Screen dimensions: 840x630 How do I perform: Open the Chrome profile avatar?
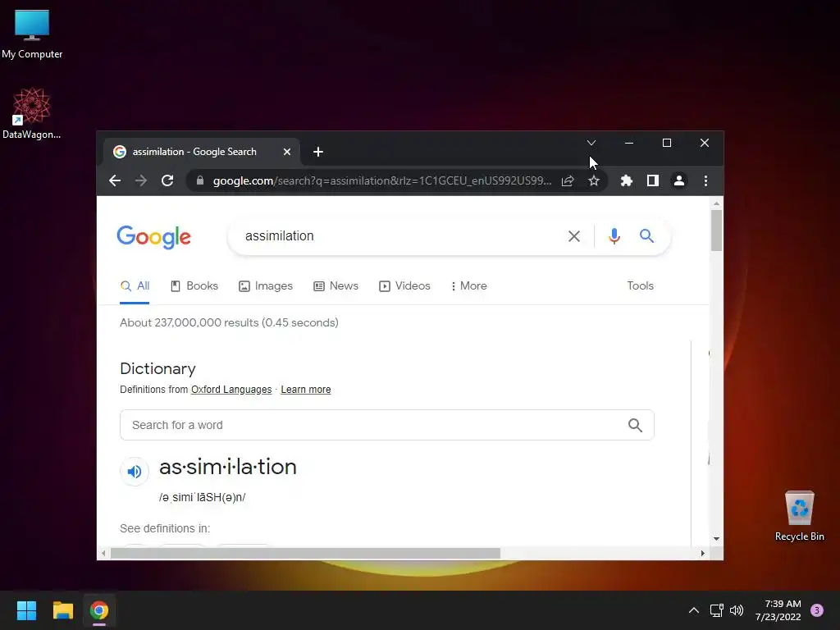point(678,180)
